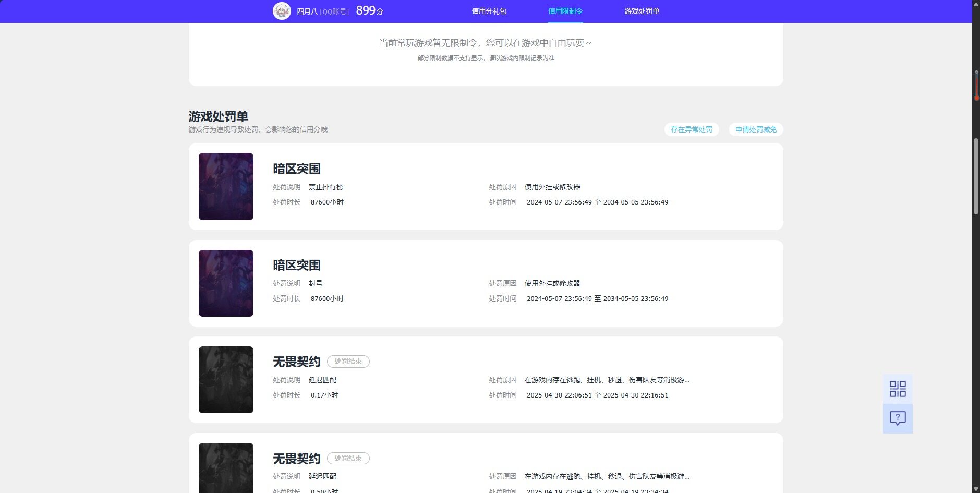The width and height of the screenshot is (980, 493).
Task: Click username 四月八 in header
Action: (x=307, y=11)
